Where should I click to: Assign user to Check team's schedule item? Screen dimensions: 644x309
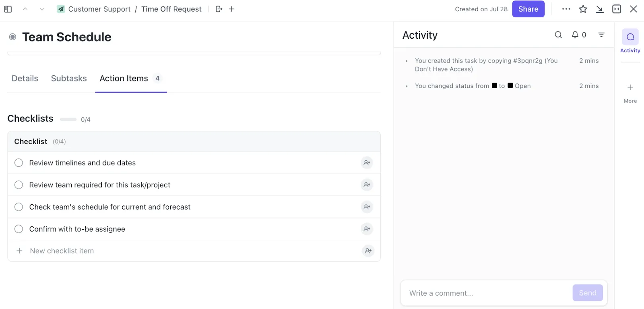coord(367,207)
